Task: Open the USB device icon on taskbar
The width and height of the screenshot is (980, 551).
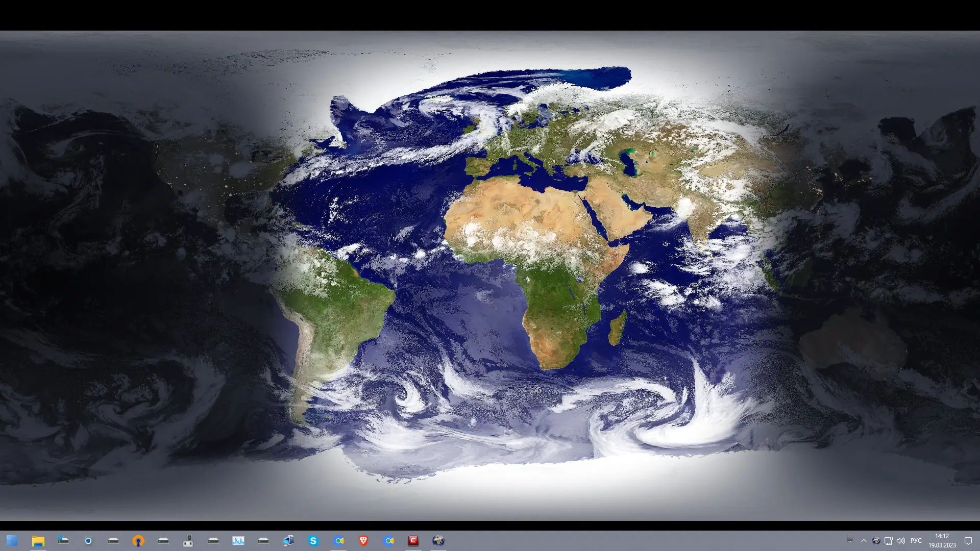Action: 188,540
